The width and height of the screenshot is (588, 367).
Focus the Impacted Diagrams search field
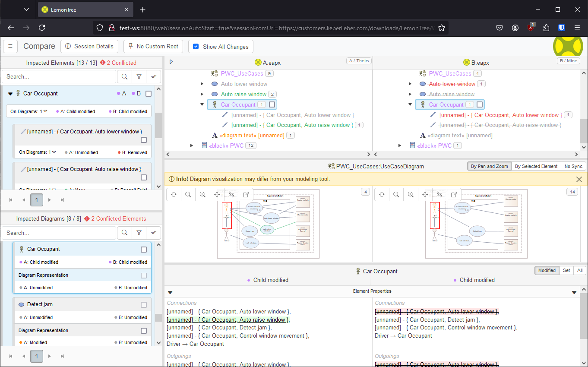pyautogui.click(x=59, y=233)
